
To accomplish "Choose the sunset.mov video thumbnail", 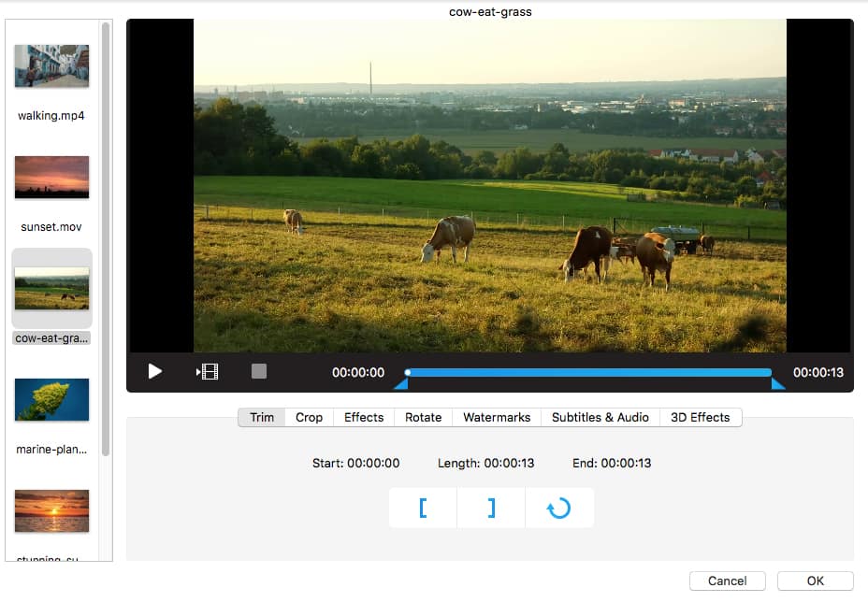I will tap(51, 177).
